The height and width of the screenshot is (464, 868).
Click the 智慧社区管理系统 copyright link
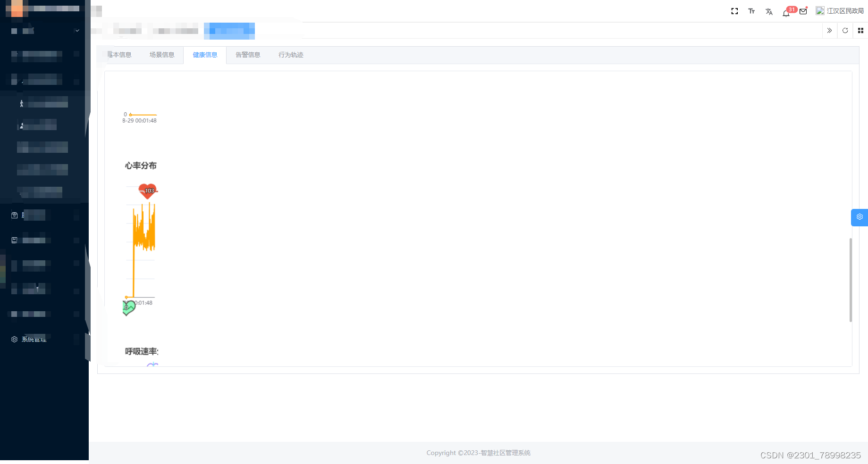click(x=505, y=453)
